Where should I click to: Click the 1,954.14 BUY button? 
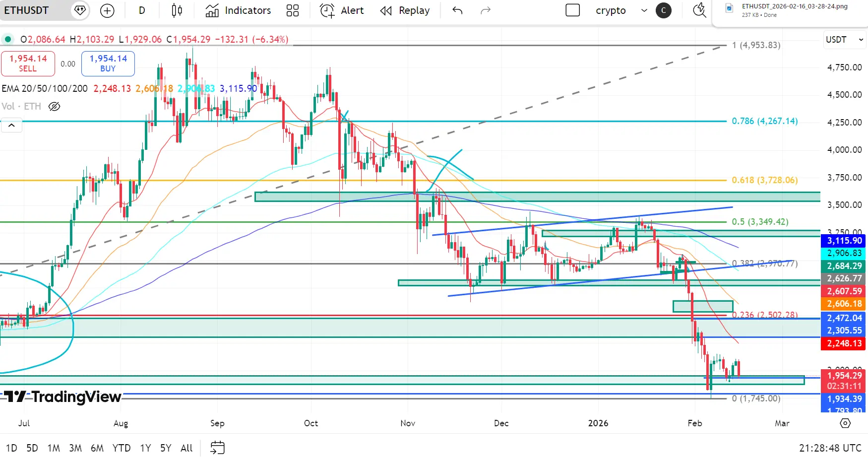coord(108,64)
